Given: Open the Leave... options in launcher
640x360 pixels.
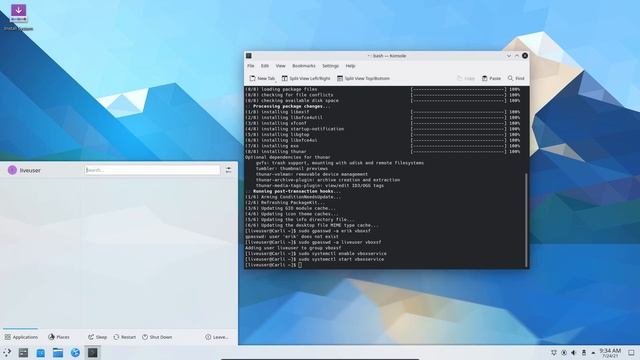Looking at the screenshot, I should (217, 337).
